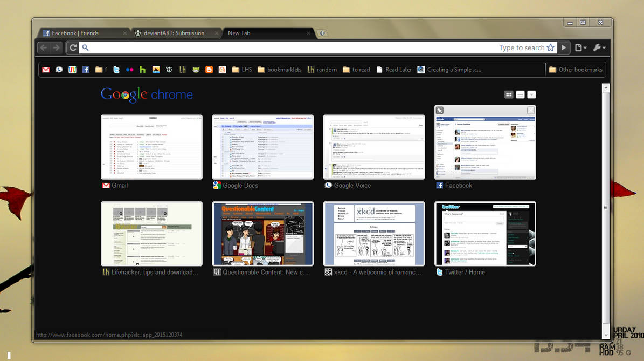
Task: Click the Twitter page thumbnail
Action: coord(485,234)
